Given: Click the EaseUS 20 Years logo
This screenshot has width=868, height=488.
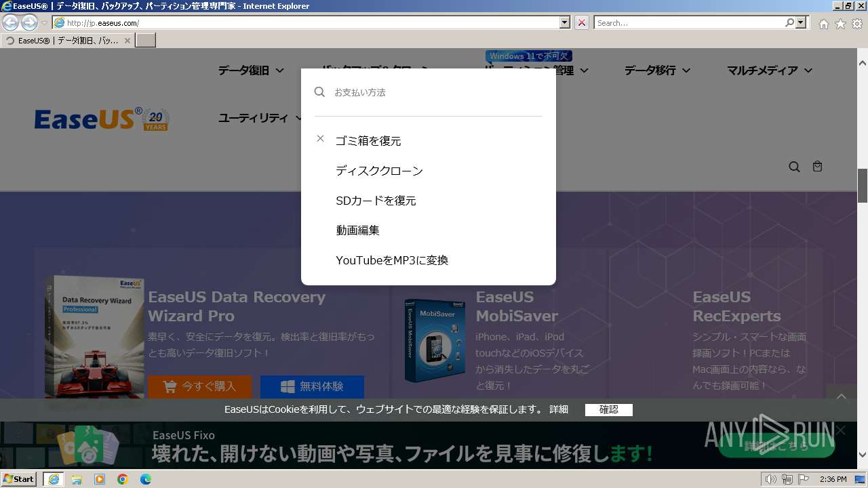Looking at the screenshot, I should 102,119.
